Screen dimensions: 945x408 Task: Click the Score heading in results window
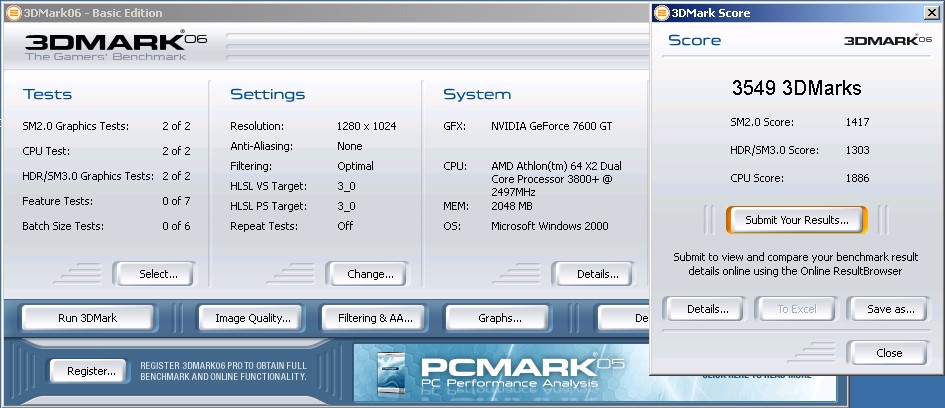click(694, 40)
